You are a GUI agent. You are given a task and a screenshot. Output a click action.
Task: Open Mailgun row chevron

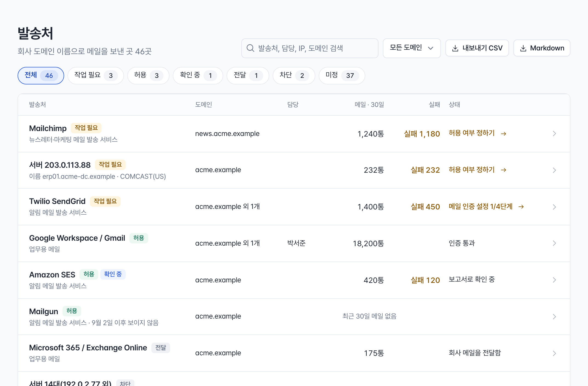pos(554,317)
